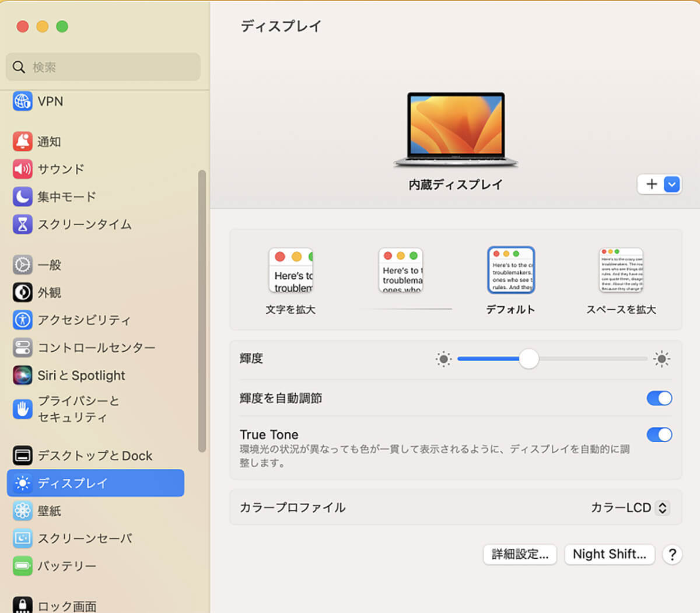Toggle 輝度を自動調節 switch
Image resolution: width=700 pixels, height=613 pixels.
pos(659,398)
